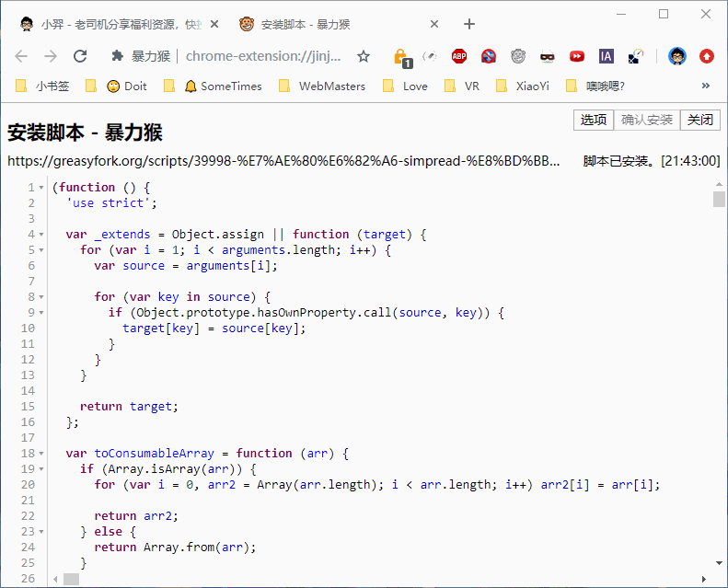Collapse the code fold at line 4

click(x=41, y=235)
